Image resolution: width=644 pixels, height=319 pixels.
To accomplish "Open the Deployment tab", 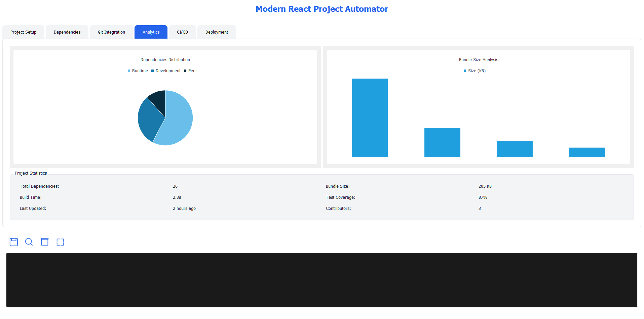I will click(217, 32).
